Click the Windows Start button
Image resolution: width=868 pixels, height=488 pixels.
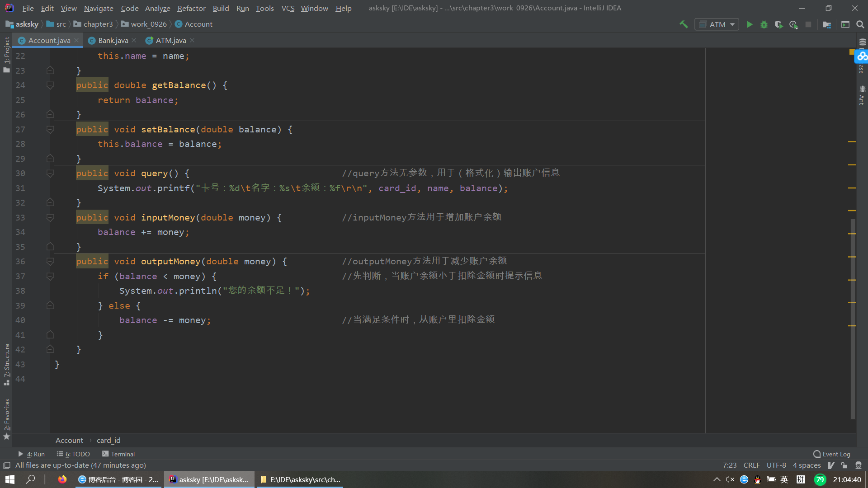tap(10, 479)
